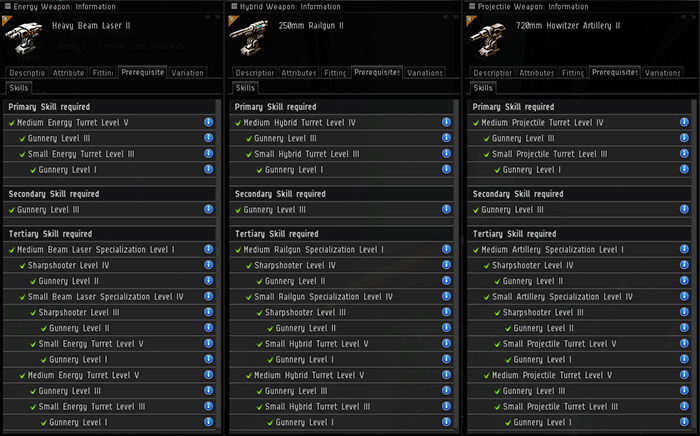Select the Skills subtab in Hybrid Weapon window
This screenshot has height=436, width=700.
[x=245, y=88]
